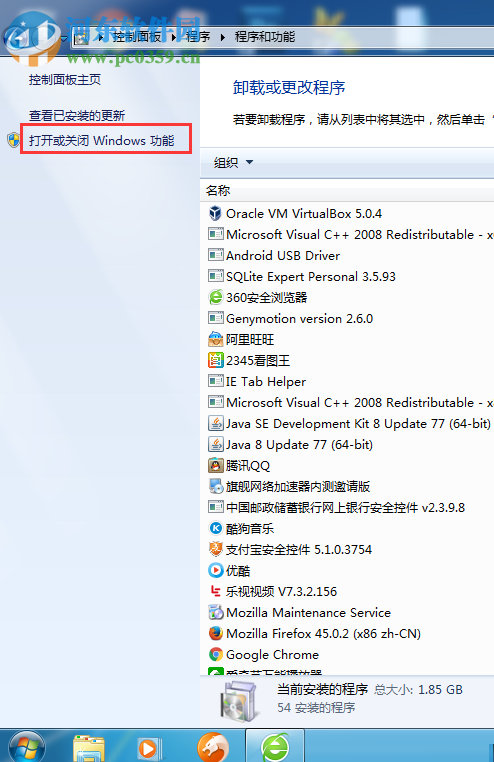Open File Explorer from the taskbar
The width and height of the screenshot is (494, 762).
(88, 748)
